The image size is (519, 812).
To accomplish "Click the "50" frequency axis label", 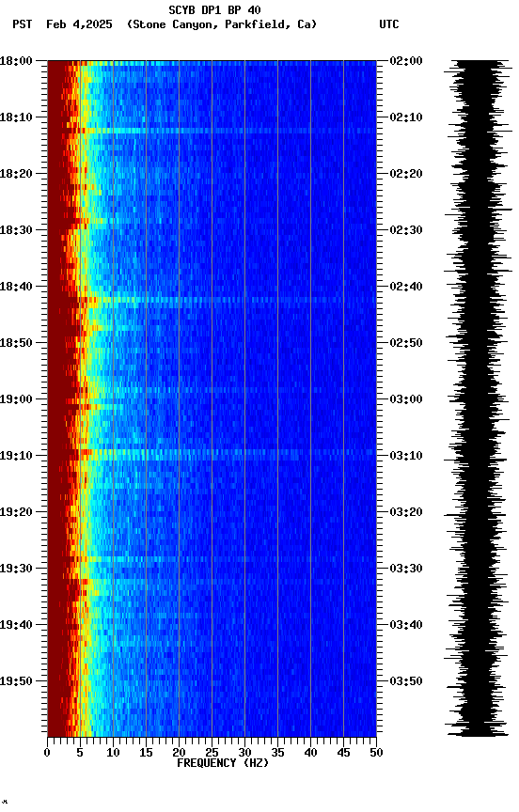I will pos(377,753).
